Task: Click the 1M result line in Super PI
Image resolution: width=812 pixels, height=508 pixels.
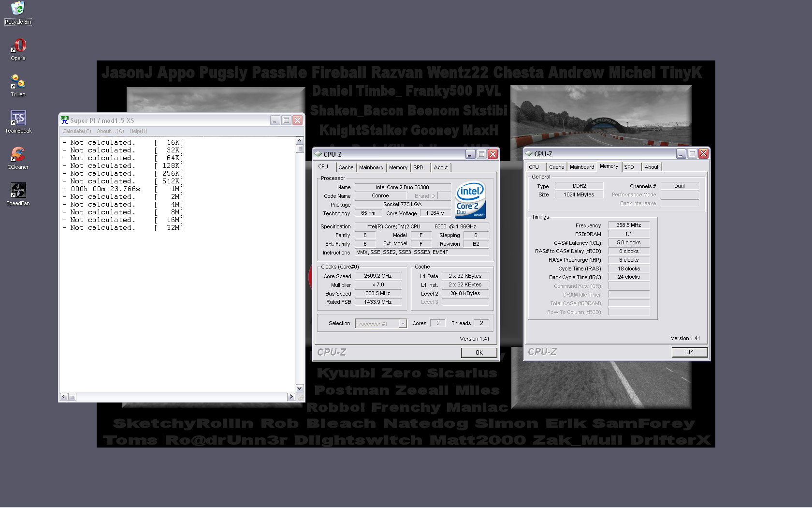Action: (x=122, y=189)
